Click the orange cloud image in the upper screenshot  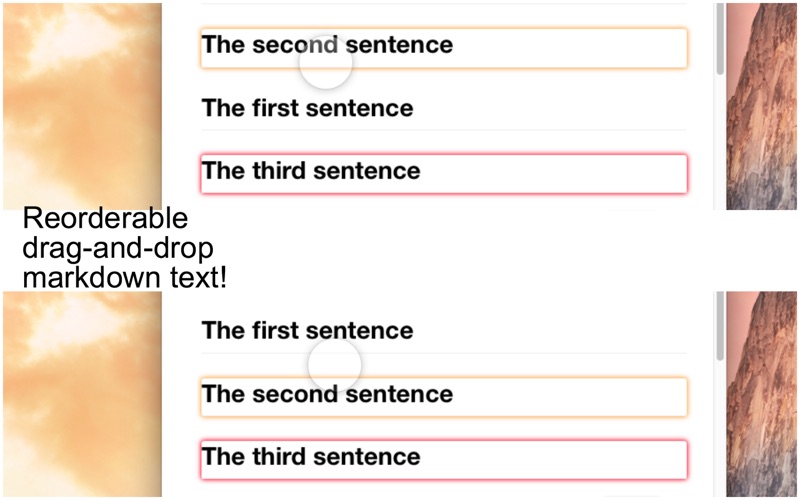pos(83,106)
